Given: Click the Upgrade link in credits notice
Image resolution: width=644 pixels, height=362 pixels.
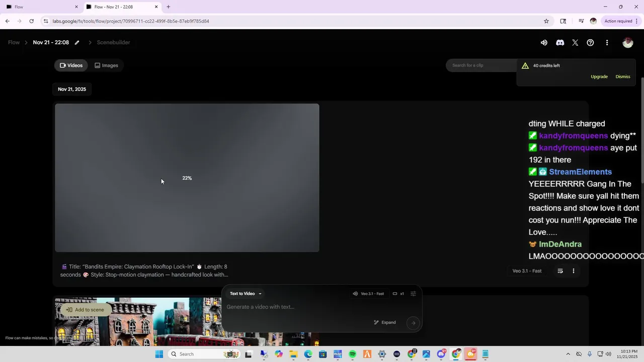Looking at the screenshot, I should point(599,77).
